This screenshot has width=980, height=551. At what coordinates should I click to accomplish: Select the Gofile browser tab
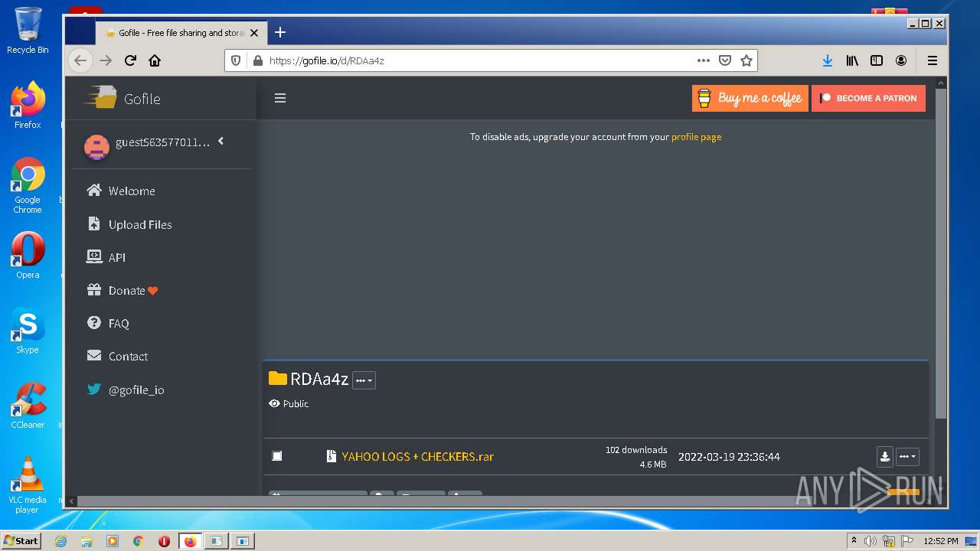[182, 33]
